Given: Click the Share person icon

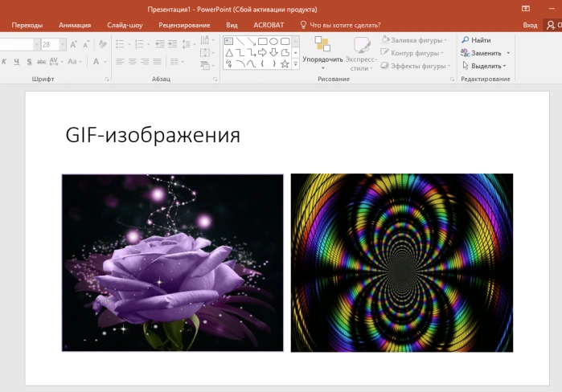Looking at the screenshot, I should tap(551, 25).
